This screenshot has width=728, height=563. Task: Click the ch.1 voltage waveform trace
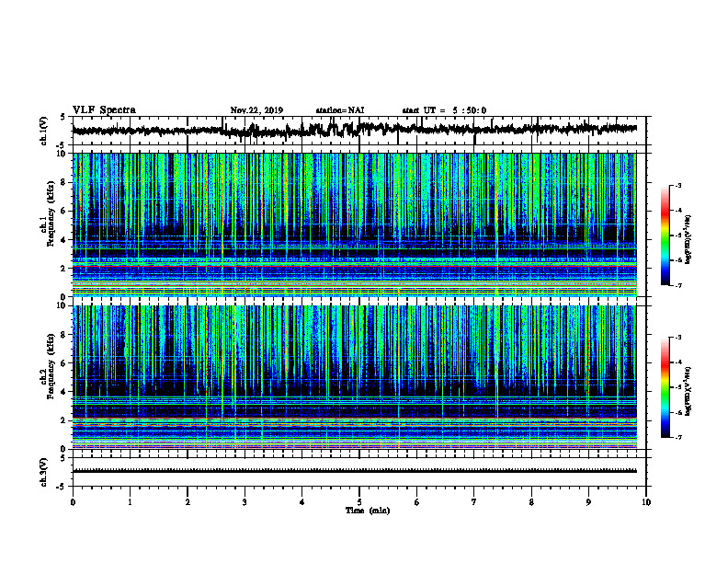pos(354,129)
